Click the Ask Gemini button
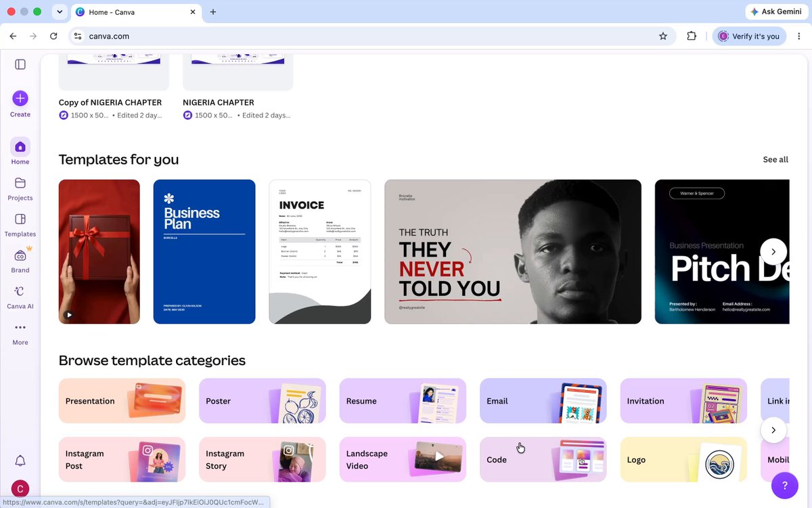The width and height of the screenshot is (812, 508). [776, 12]
